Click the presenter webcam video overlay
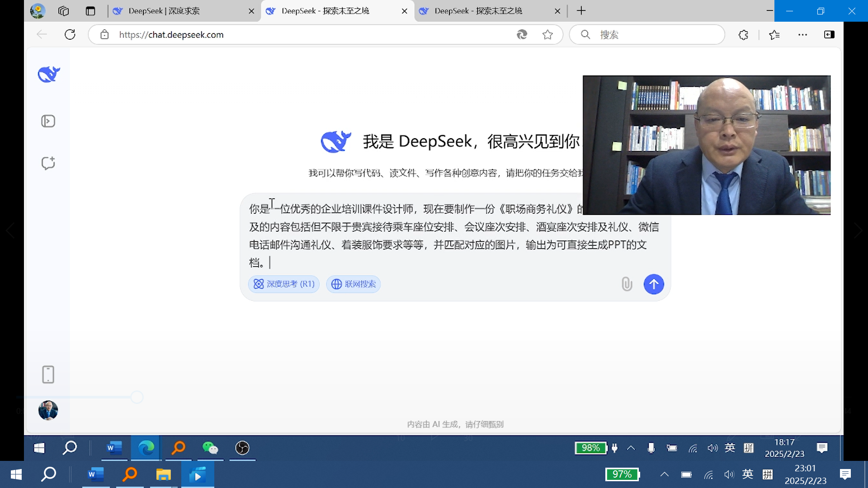Screen dimensions: 868x488 pyautogui.click(x=707, y=145)
